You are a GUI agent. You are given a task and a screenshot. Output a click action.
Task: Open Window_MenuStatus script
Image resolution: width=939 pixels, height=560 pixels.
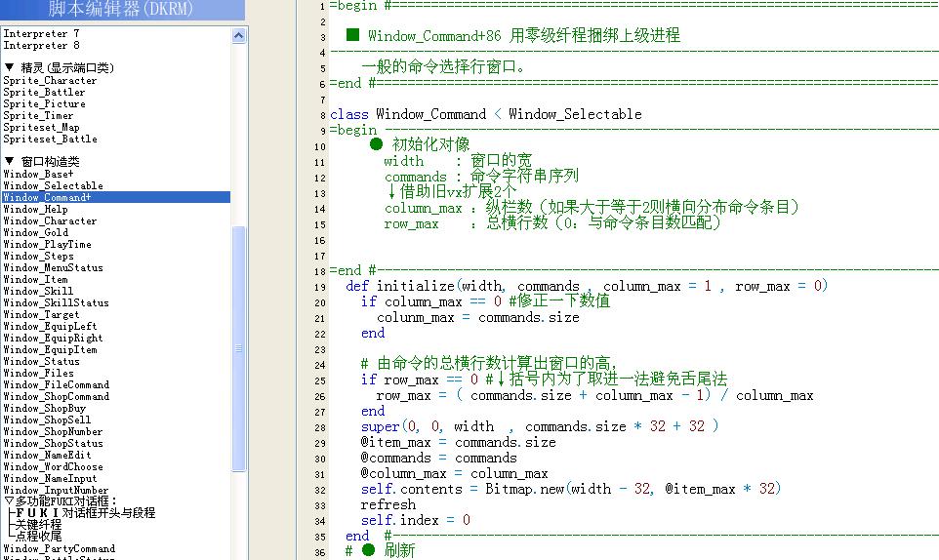(53, 267)
